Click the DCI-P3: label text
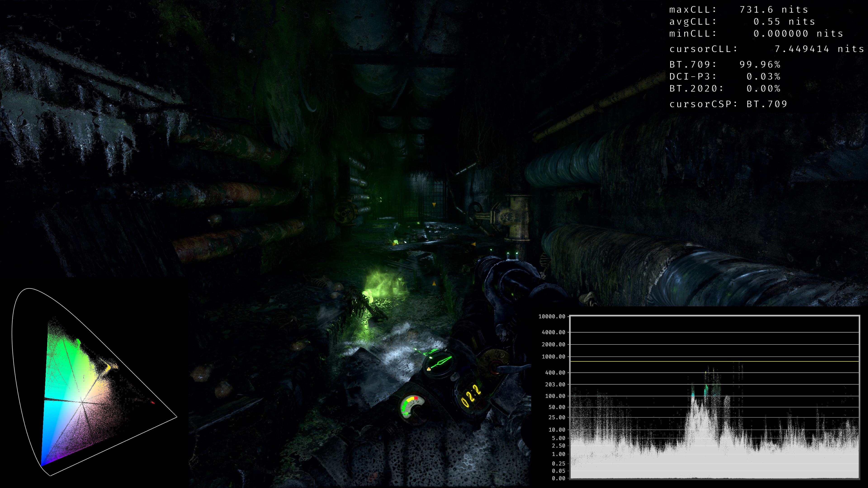Image resolution: width=868 pixels, height=488 pixels. click(693, 76)
